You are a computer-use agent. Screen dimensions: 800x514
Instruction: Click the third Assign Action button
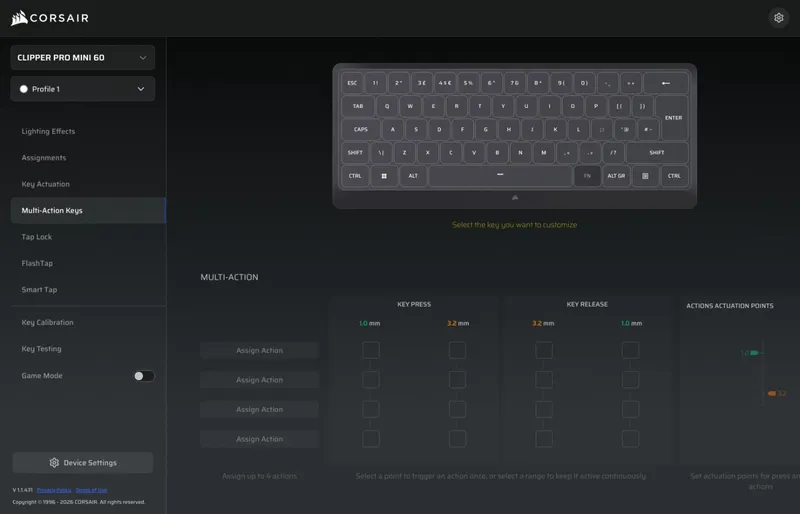(x=259, y=409)
